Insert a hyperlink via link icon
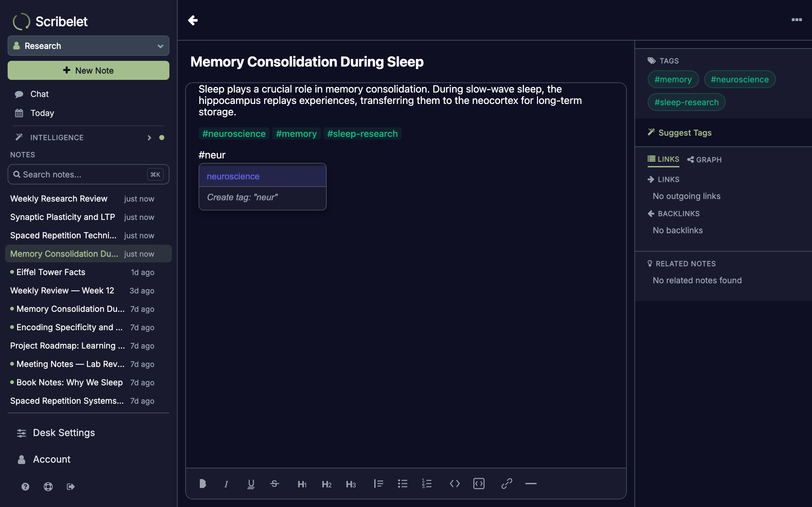The width and height of the screenshot is (812, 507). [507, 484]
